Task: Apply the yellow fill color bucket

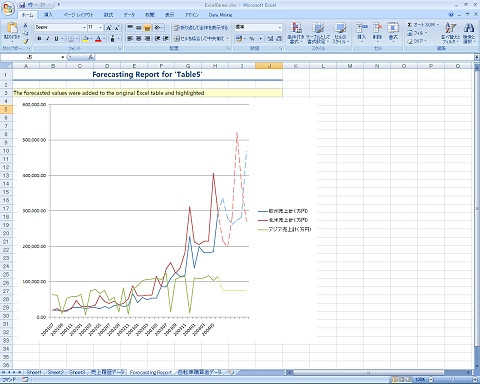Action: [x=85, y=39]
